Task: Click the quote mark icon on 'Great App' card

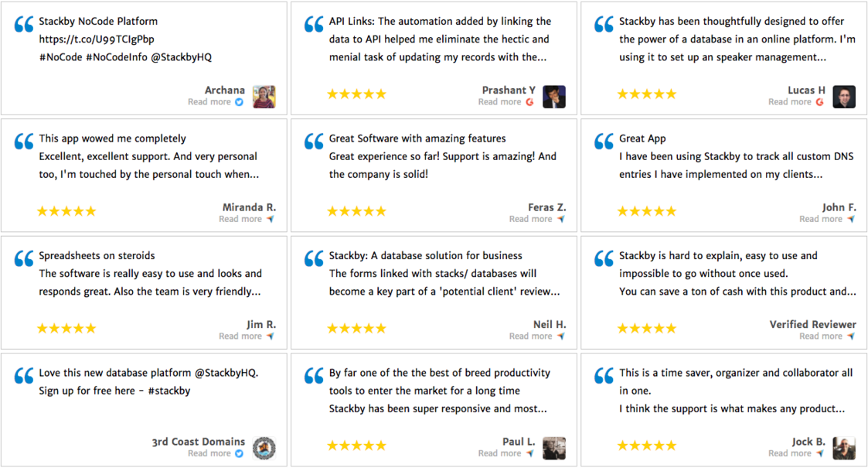Action: tap(604, 142)
